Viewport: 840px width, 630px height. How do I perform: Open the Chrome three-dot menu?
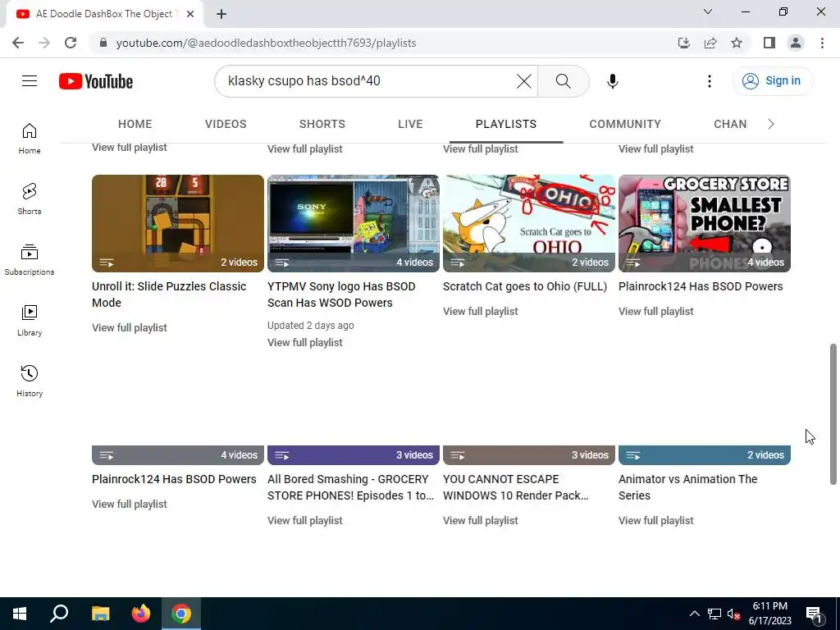(822, 43)
